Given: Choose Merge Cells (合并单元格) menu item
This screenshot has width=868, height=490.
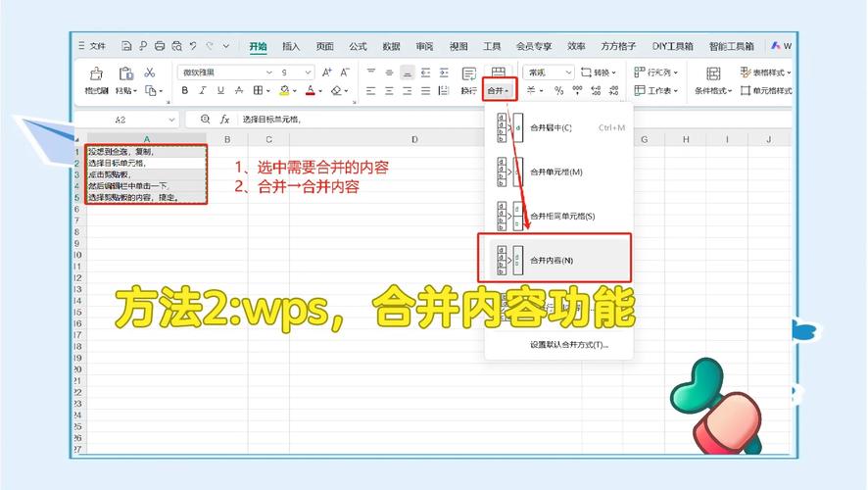Looking at the screenshot, I should [559, 172].
